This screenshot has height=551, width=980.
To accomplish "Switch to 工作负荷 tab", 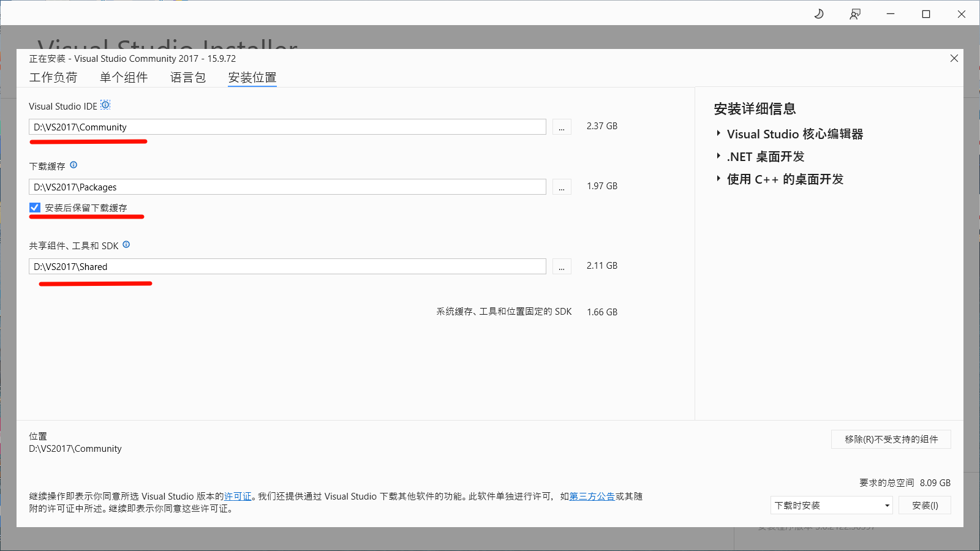I will [x=53, y=77].
